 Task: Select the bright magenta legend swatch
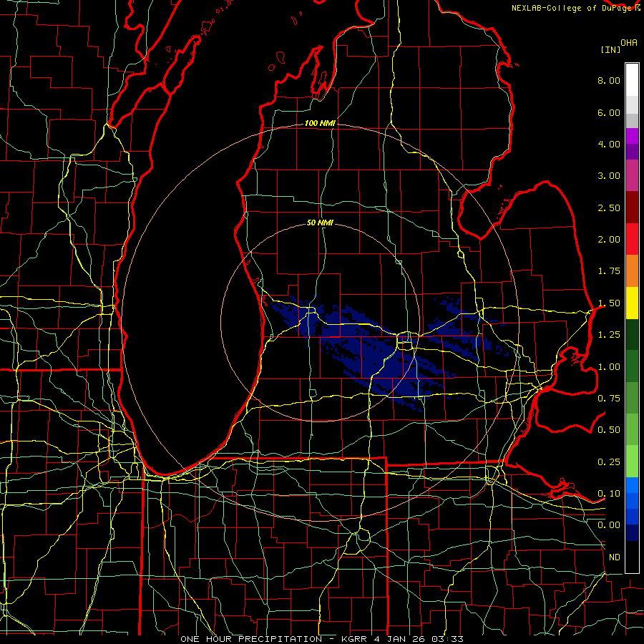[632, 136]
